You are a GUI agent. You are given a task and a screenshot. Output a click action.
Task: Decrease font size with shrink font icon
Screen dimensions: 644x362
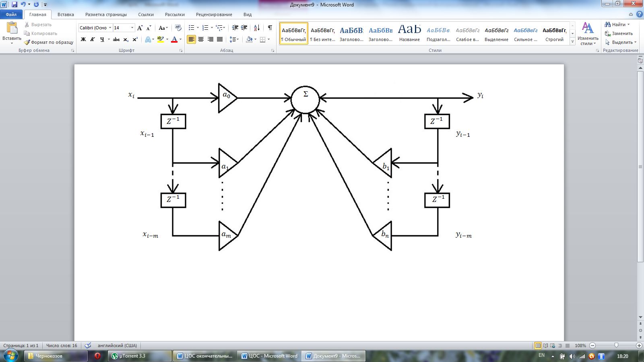pyautogui.click(x=149, y=28)
